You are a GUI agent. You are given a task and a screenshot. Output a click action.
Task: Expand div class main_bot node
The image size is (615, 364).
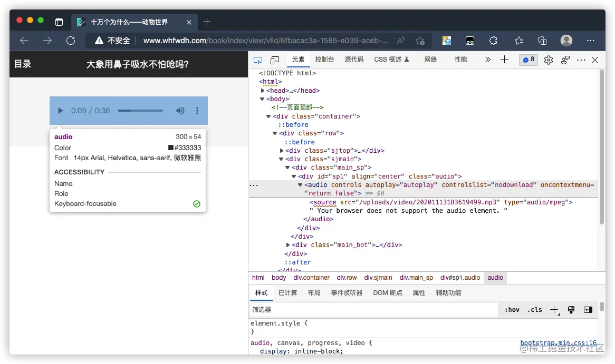288,245
